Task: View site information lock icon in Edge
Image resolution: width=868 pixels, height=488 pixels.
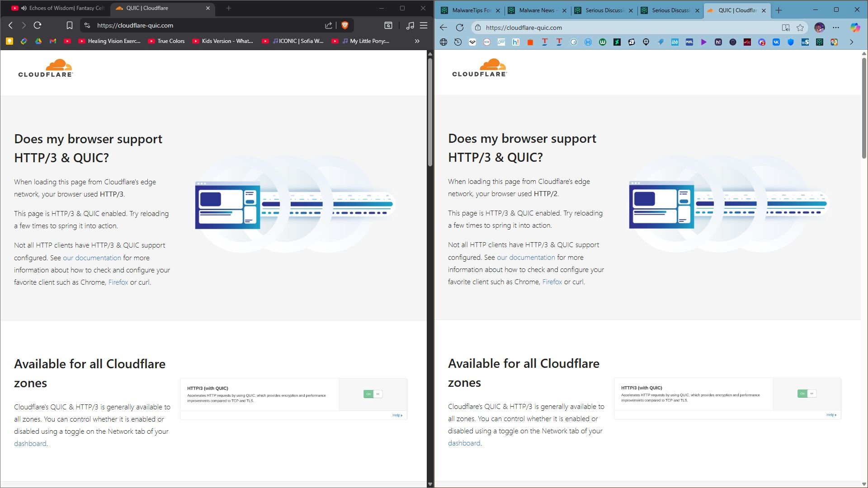Action: tap(478, 28)
